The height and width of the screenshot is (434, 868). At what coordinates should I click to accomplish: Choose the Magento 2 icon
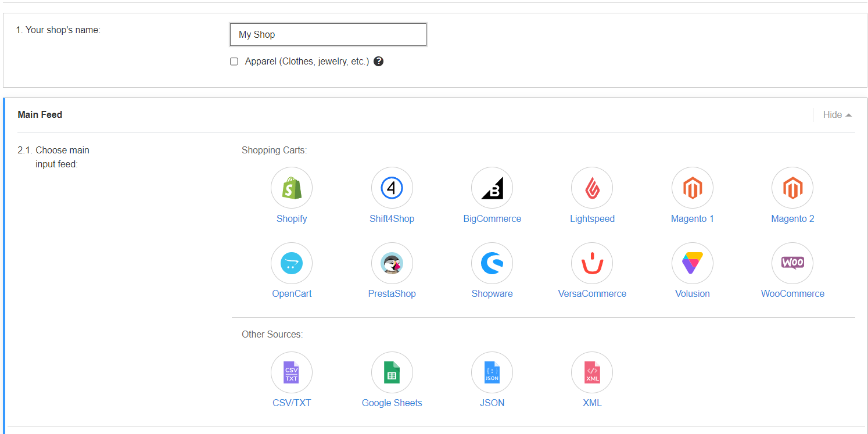792,188
